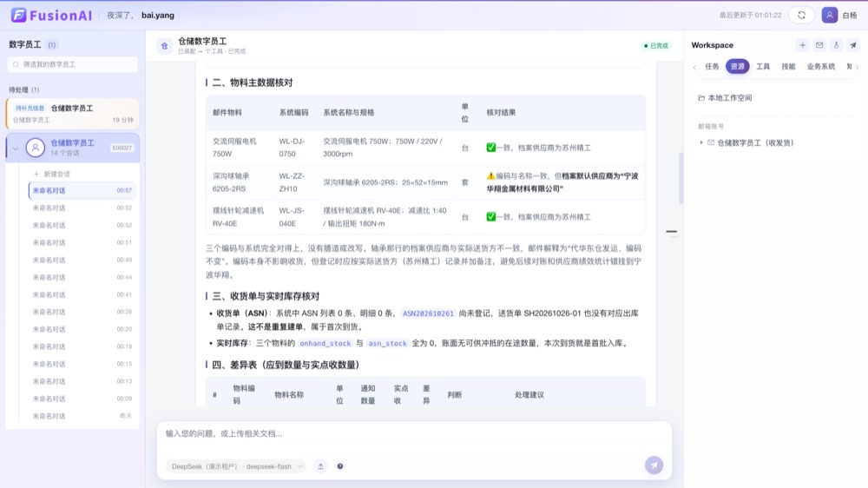Open conversation 未命名对话 at 00:26
The height and width of the screenshot is (488, 868).
pos(82,312)
